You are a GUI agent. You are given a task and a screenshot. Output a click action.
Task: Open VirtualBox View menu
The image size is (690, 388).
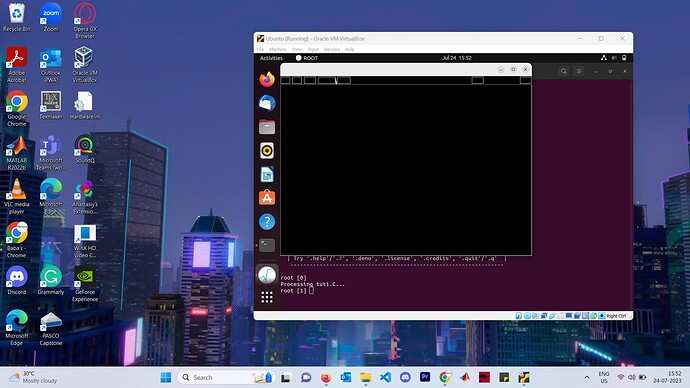[297, 50]
